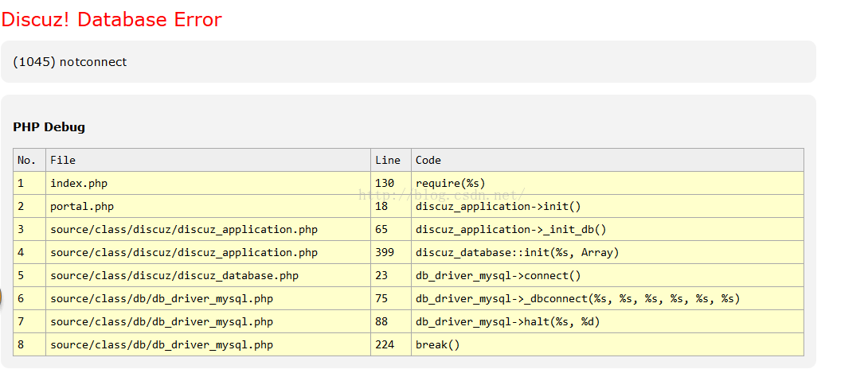Click row number 3 cell
868x373 pixels.
tap(29, 229)
